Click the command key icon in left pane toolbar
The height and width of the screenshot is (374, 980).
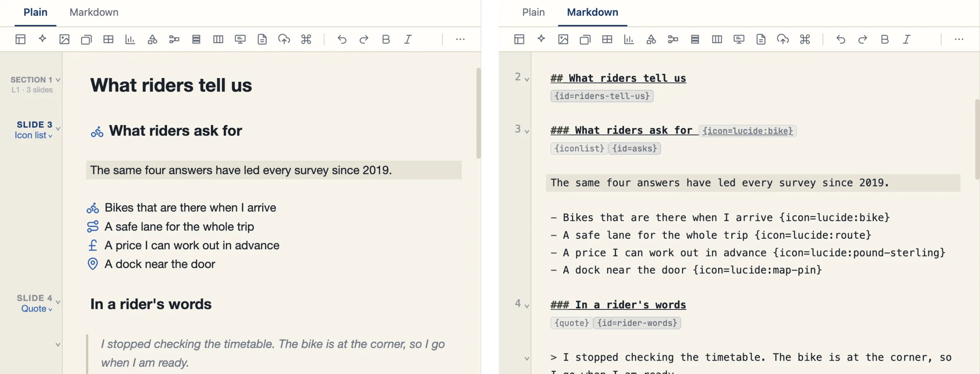(306, 39)
